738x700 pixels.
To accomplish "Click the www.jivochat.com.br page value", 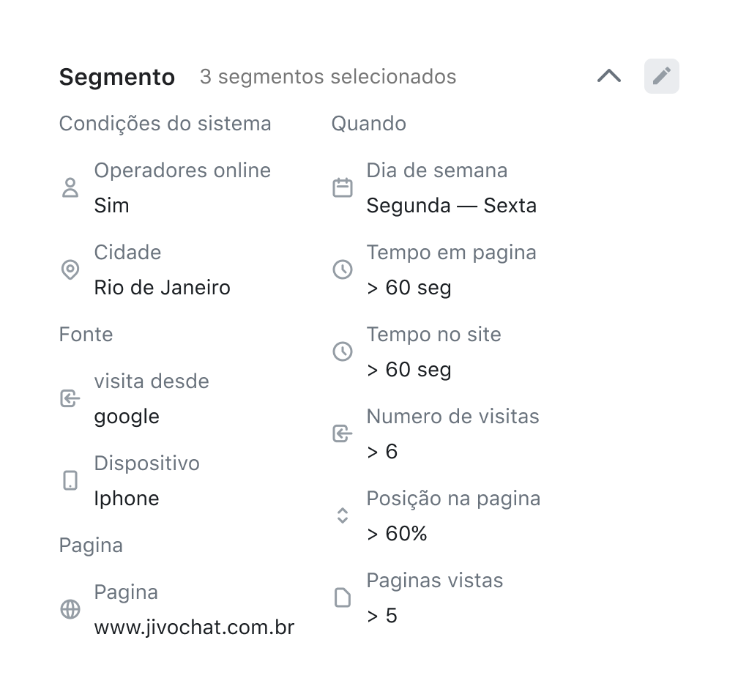I will (x=194, y=628).
